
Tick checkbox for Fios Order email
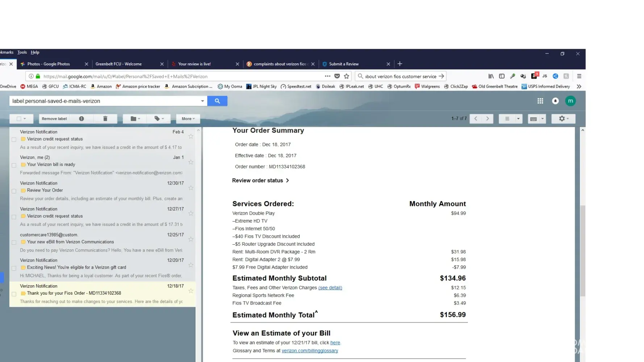[14, 294]
